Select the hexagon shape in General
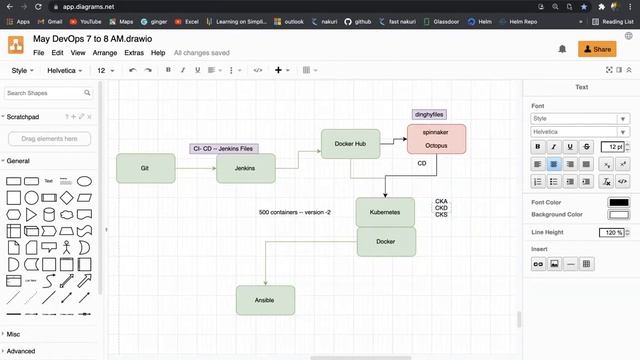Viewport: 640px width, 360px height. (x=13, y=215)
